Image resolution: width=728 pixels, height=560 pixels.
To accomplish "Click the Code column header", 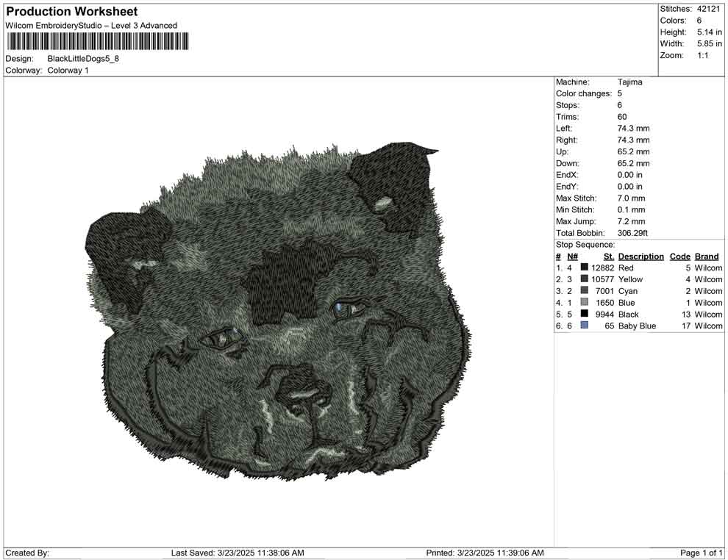I will [679, 256].
